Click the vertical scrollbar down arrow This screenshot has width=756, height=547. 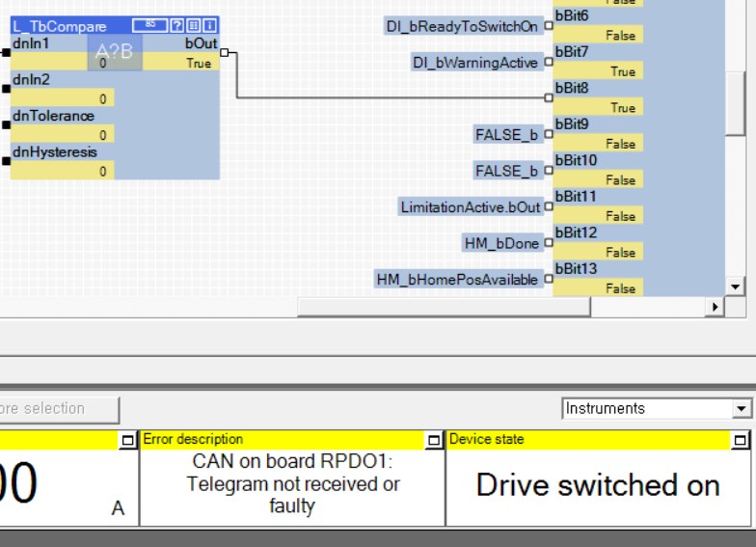735,287
